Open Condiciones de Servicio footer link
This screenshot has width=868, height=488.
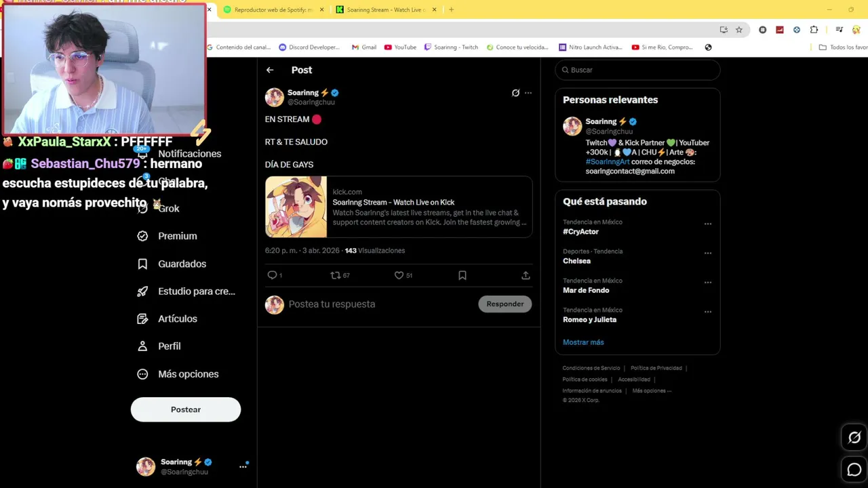[591, 368]
